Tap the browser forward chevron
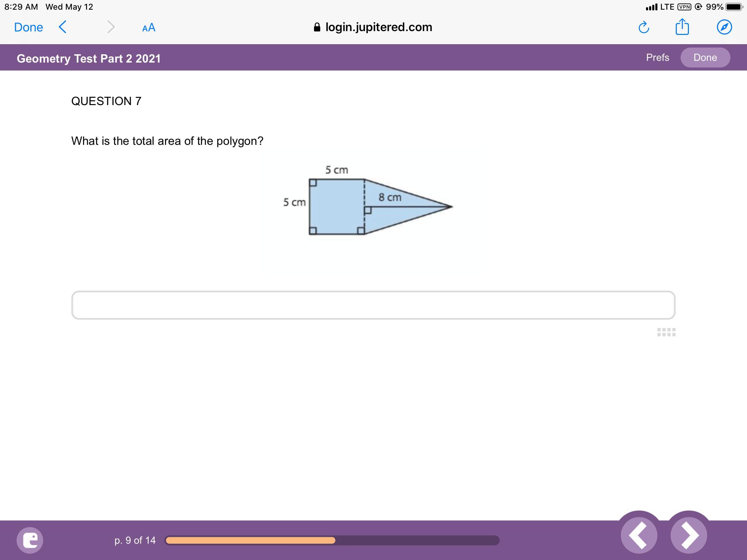This screenshot has height=560, width=747. point(111,27)
